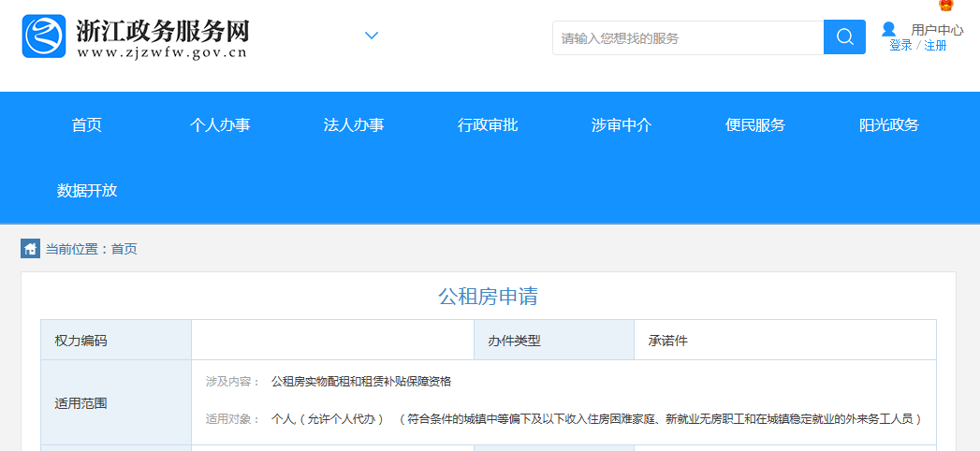Click 首页 in the breadcrumb path

124,249
